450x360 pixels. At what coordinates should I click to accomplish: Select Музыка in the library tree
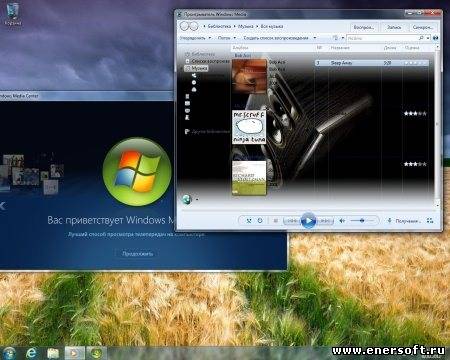click(x=199, y=68)
